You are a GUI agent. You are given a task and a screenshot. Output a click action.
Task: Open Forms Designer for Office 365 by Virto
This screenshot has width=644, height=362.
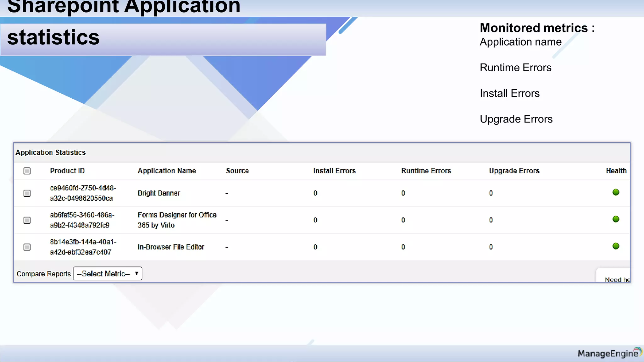point(177,220)
